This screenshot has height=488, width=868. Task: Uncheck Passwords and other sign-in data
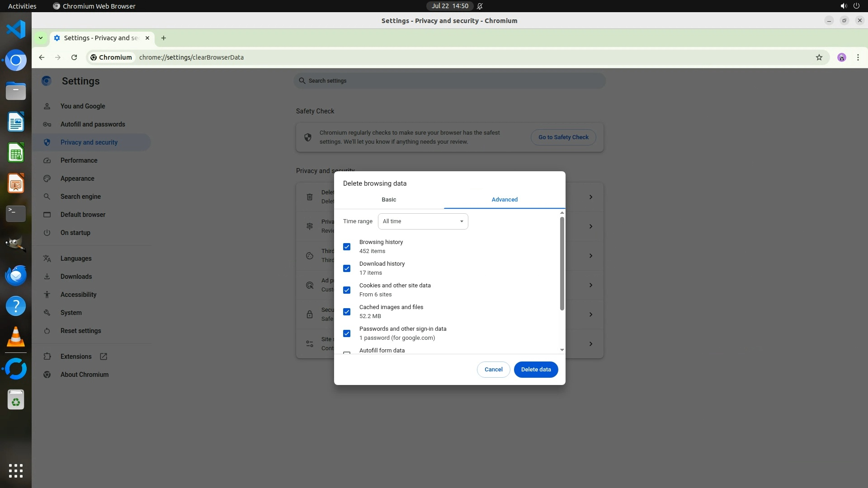pyautogui.click(x=347, y=333)
